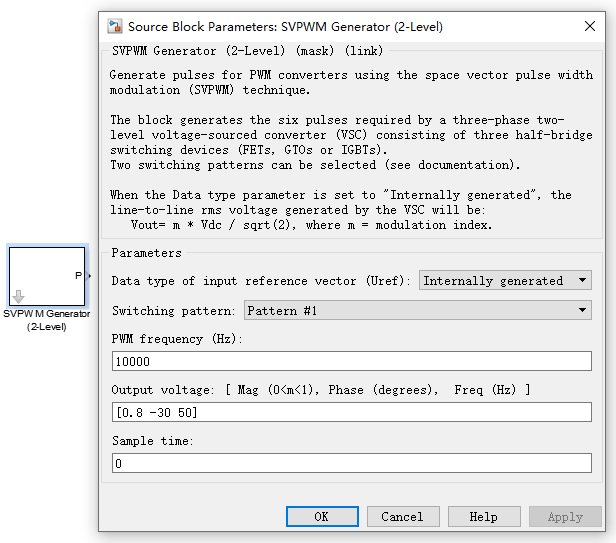Click into the Output voltage vector field

pos(351,412)
